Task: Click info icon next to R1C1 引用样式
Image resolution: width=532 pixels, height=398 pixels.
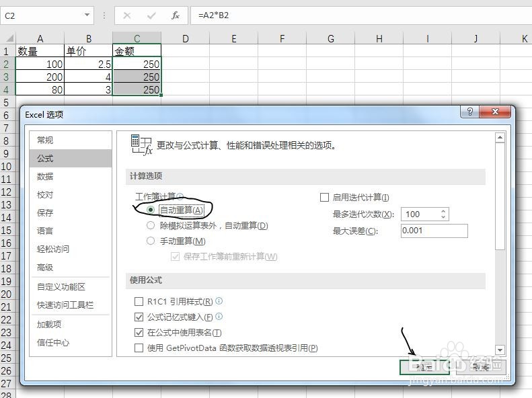Action: [x=219, y=301]
